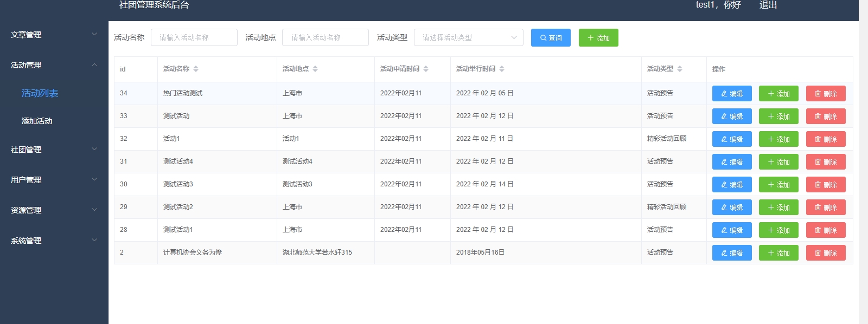Click the green 添加 button beside 查询
Image resolution: width=868 pixels, height=324 pixels.
(x=598, y=38)
